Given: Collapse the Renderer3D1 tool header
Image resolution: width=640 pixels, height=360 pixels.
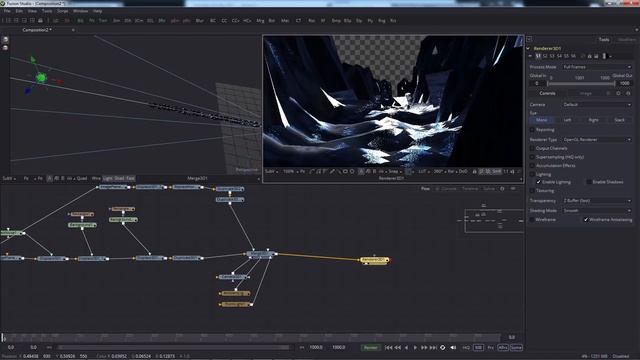Looking at the screenshot, I should [528, 48].
